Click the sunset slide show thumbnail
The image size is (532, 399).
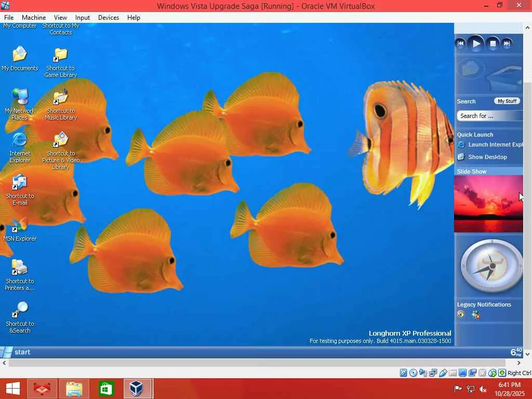coord(488,204)
